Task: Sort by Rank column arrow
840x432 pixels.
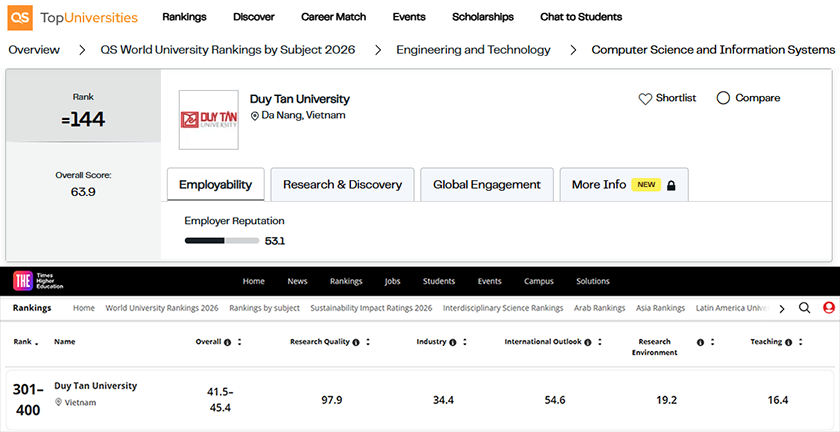Action: (x=36, y=343)
